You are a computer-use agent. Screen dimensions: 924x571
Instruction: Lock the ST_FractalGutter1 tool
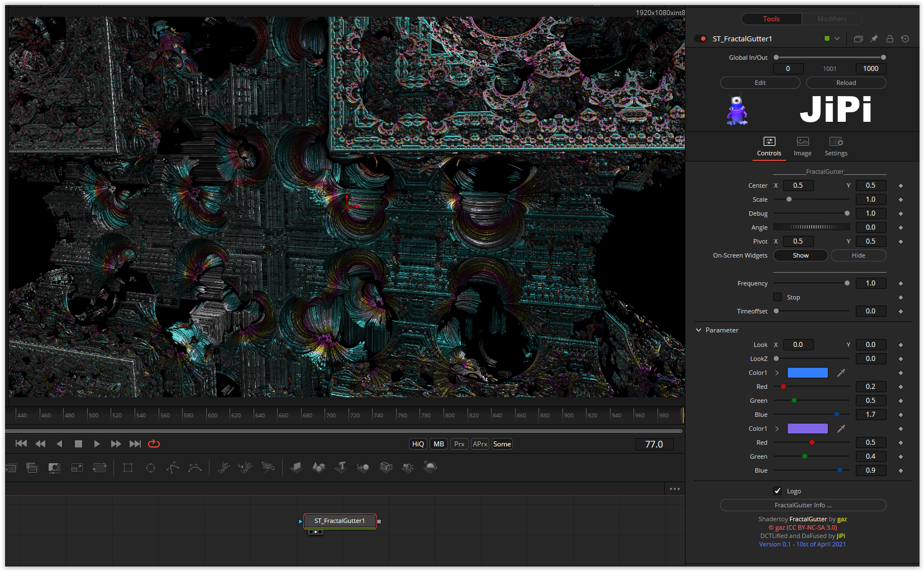click(889, 39)
